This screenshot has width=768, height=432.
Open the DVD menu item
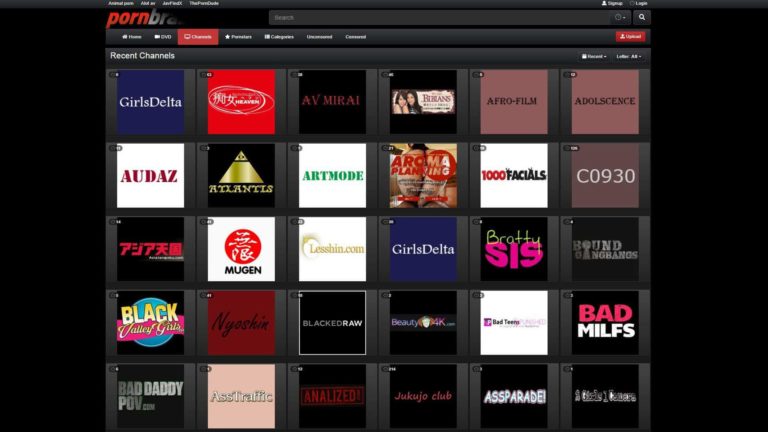(x=162, y=37)
